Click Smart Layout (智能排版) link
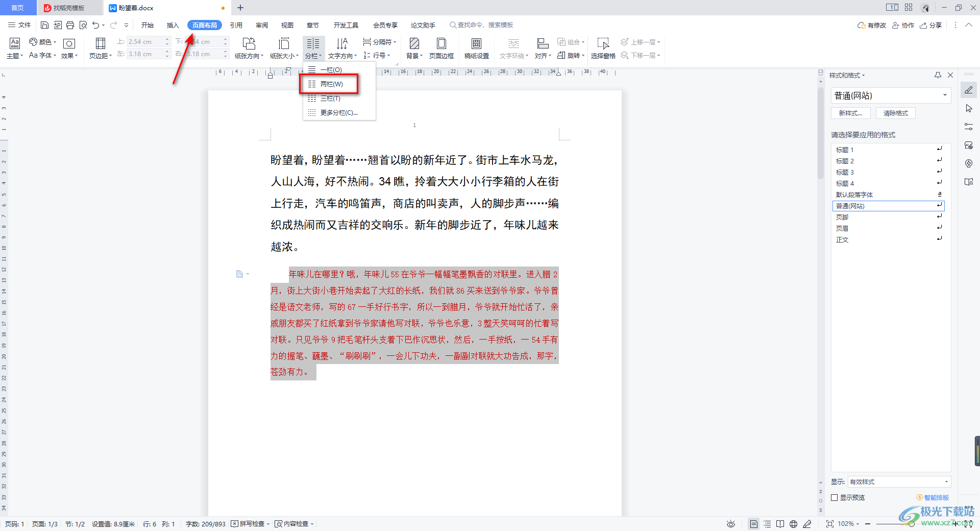Viewport: 980px width, 531px height. [x=933, y=497]
